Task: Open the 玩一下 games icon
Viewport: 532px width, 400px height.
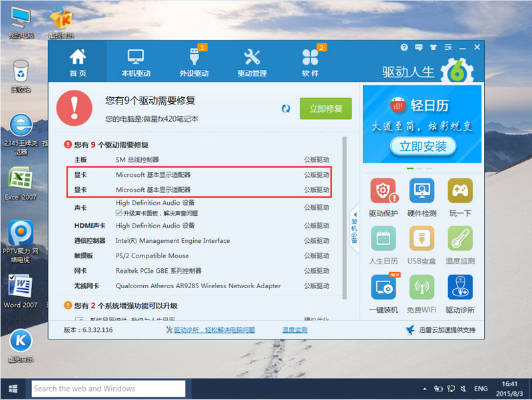Action: 460,198
